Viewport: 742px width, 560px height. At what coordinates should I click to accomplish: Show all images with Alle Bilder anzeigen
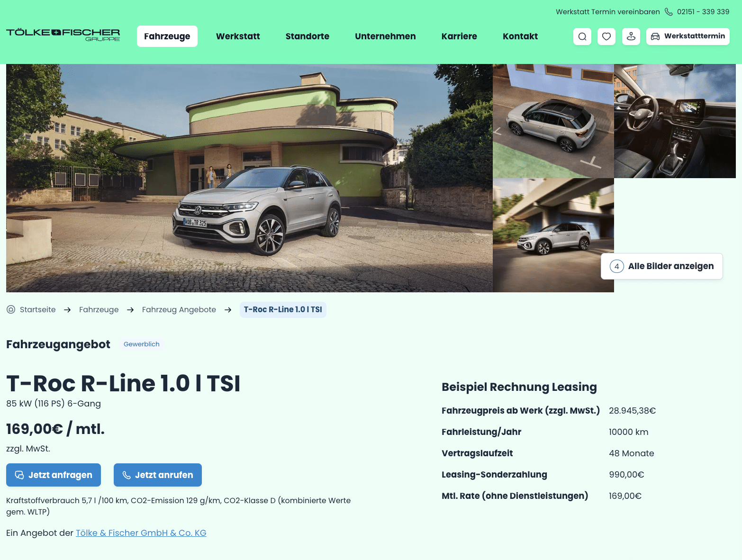tap(662, 266)
